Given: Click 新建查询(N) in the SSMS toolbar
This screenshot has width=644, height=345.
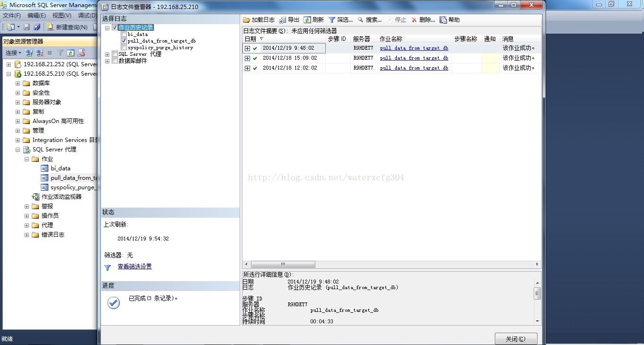Looking at the screenshot, I should click(67, 27).
